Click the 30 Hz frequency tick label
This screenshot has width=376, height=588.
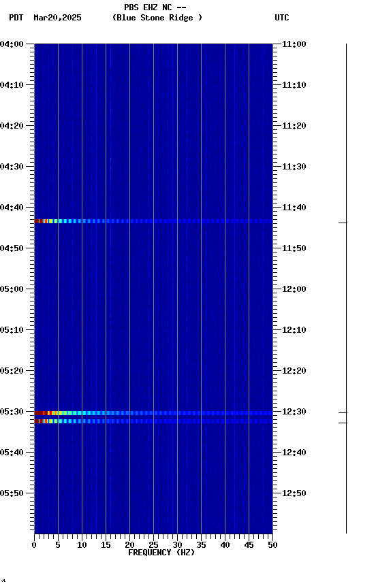coord(177,545)
